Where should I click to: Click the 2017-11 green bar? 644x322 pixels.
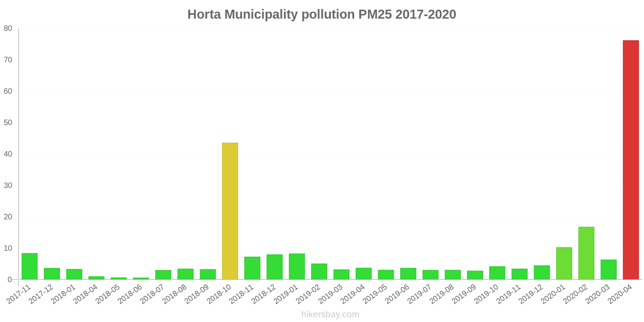[29, 266]
